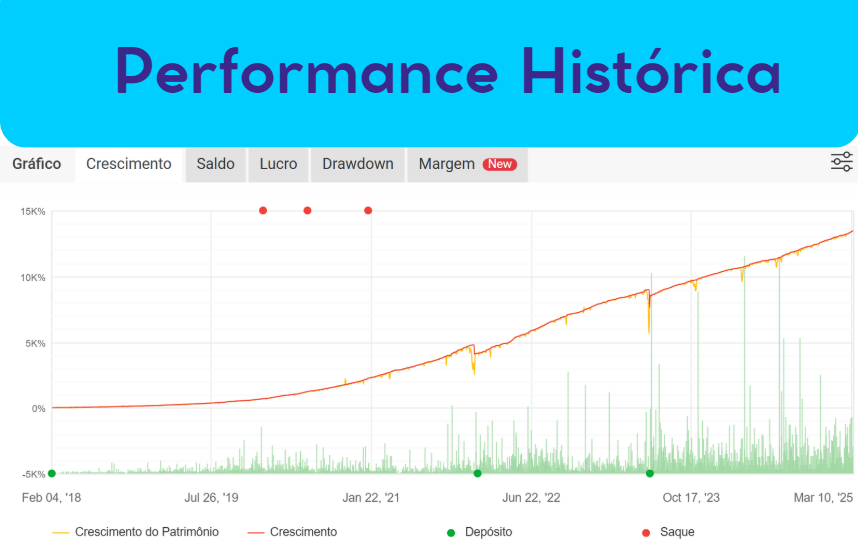Click the 10K% y-axis label
Screen dimensions: 858x556
pos(33,277)
